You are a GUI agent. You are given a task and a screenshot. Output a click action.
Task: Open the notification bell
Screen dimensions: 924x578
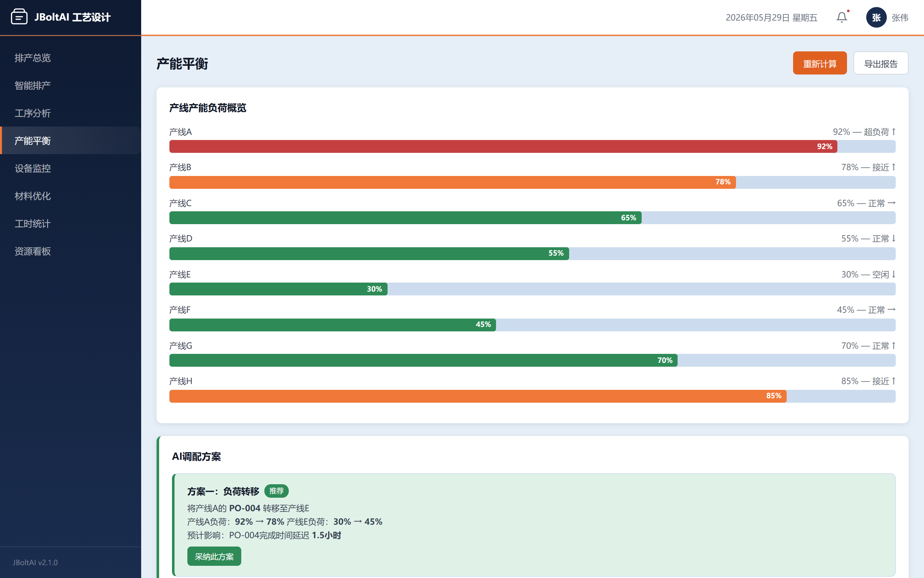pyautogui.click(x=842, y=17)
